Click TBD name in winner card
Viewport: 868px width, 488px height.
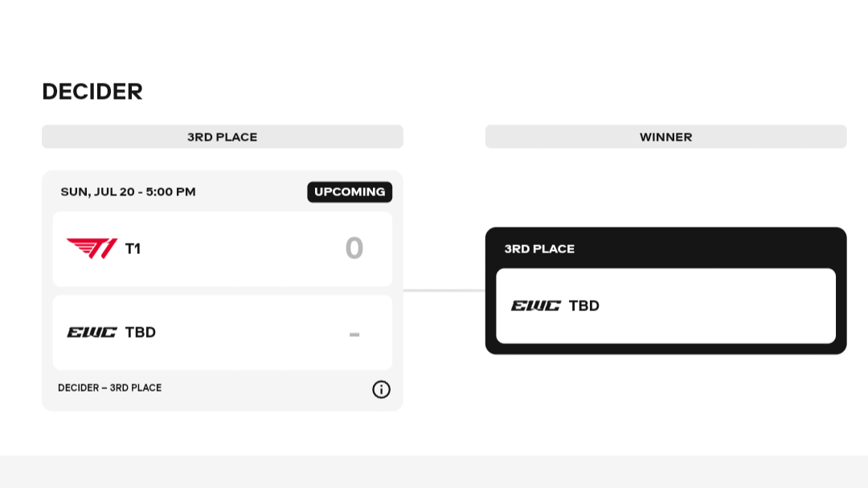[584, 306]
